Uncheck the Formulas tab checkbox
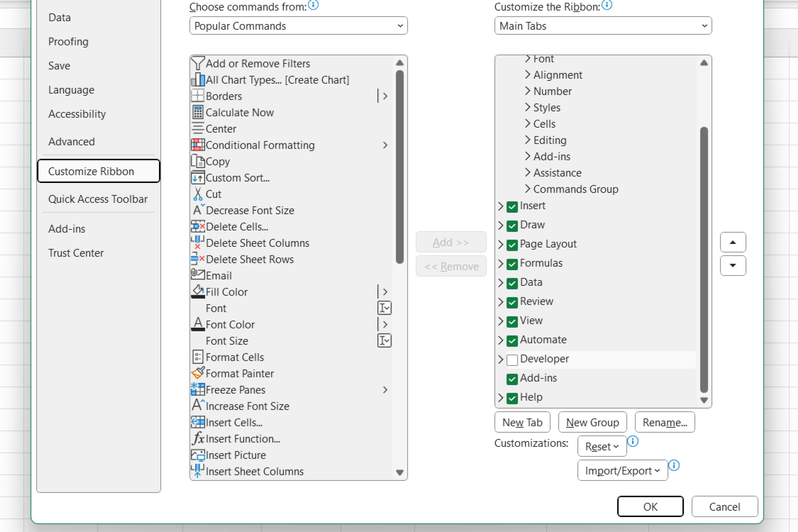 tap(512, 264)
